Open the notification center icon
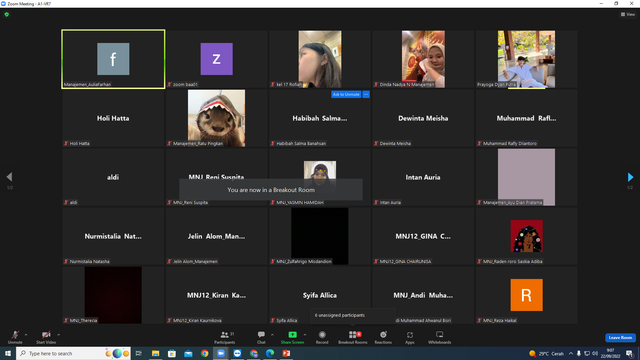This screenshot has height=360, width=640. [629, 353]
